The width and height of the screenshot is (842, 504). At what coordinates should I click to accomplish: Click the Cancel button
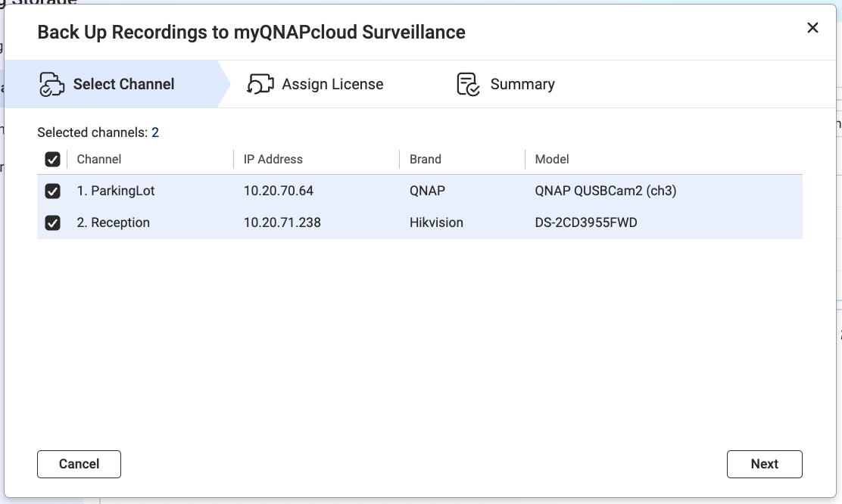tap(79, 465)
